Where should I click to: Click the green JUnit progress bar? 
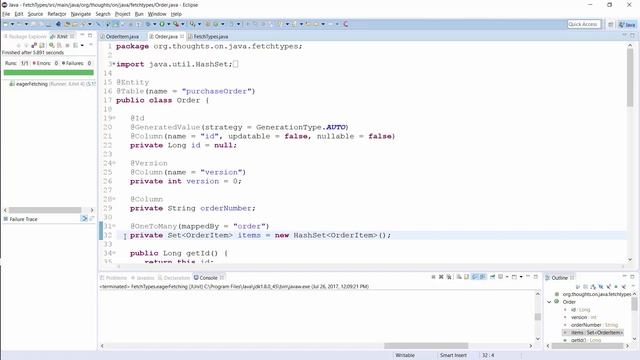49,72
